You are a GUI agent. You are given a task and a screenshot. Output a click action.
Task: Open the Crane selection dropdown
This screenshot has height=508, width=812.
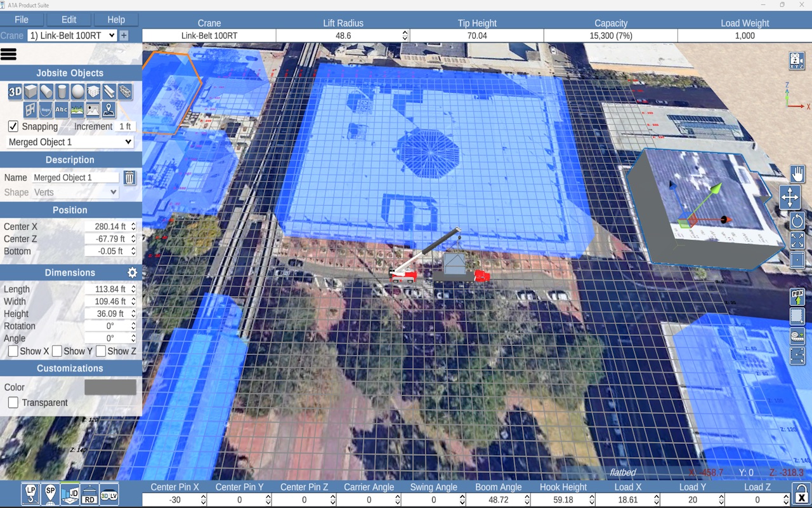[x=72, y=36]
